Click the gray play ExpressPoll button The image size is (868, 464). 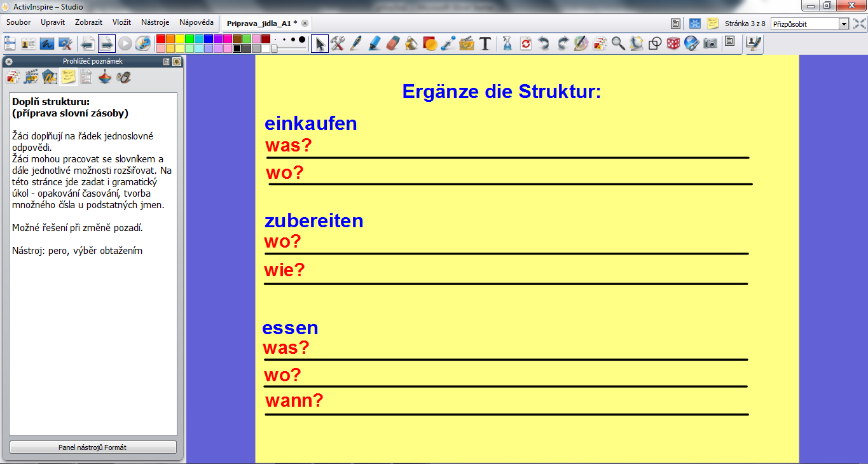(x=125, y=43)
